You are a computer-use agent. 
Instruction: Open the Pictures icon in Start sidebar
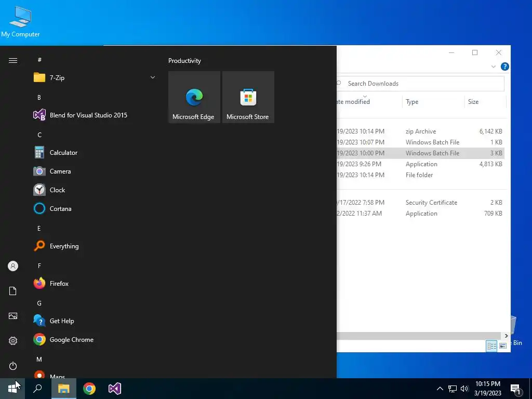click(13, 316)
